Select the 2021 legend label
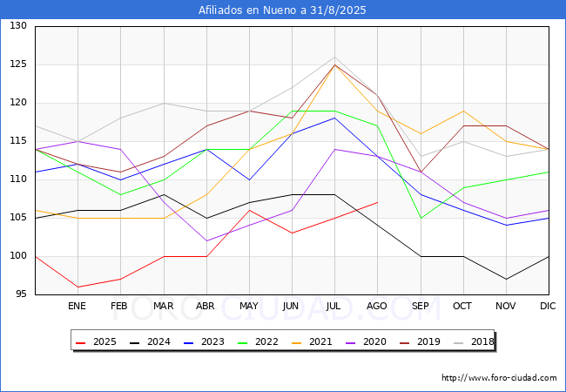Screen dimensions: 566x392 [320, 341]
